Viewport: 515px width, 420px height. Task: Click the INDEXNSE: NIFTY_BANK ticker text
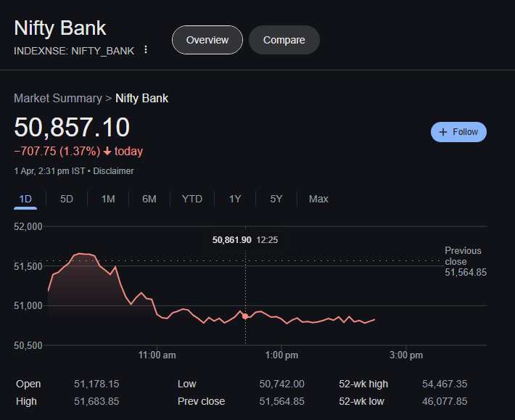click(x=74, y=51)
